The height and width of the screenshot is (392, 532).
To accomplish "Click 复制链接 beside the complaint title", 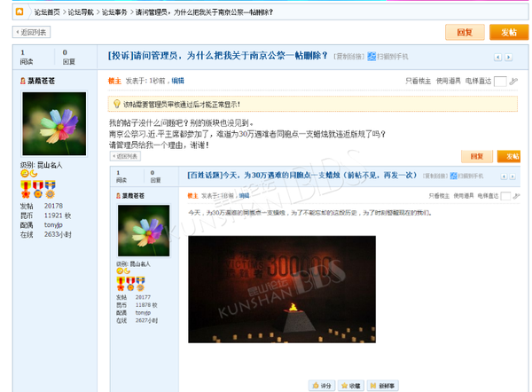I will 348,57.
